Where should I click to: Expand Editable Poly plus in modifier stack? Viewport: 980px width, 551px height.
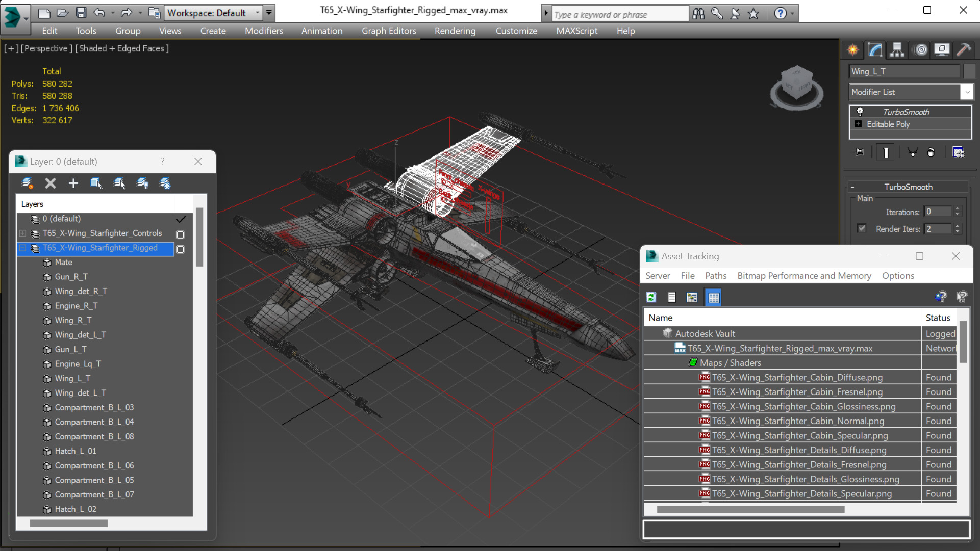[859, 124]
